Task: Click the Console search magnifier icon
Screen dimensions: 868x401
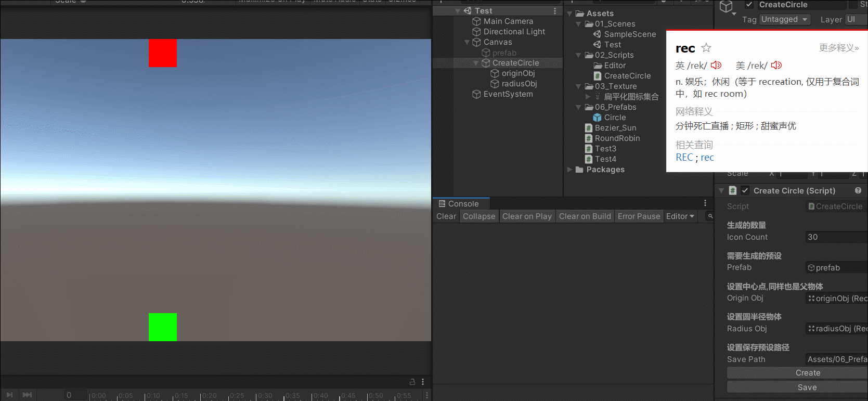Action: coord(710,216)
